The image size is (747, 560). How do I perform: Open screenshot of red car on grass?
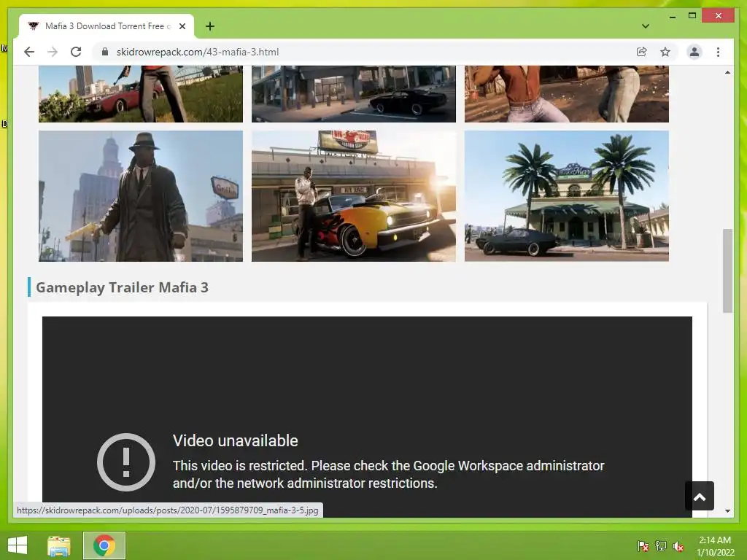(x=141, y=94)
